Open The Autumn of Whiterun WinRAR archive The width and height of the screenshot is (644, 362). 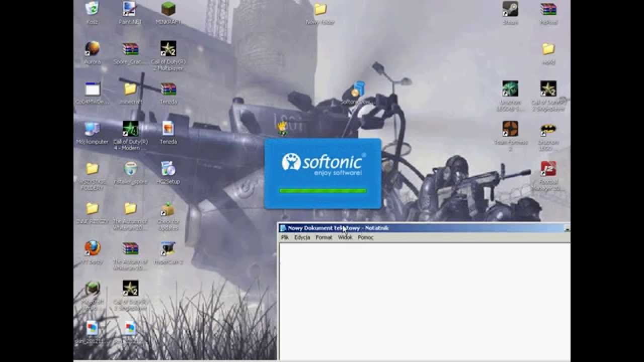click(130, 249)
